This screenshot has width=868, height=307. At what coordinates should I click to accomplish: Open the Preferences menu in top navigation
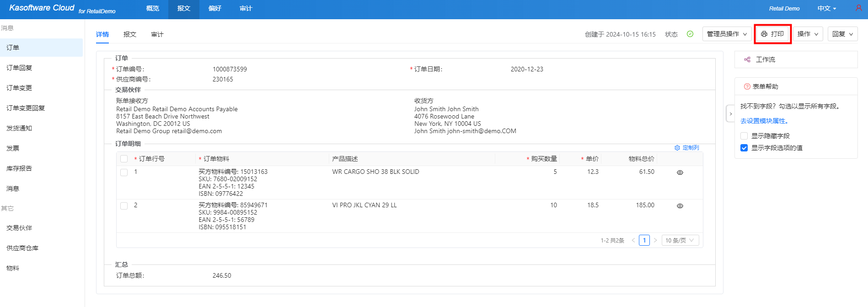[214, 8]
